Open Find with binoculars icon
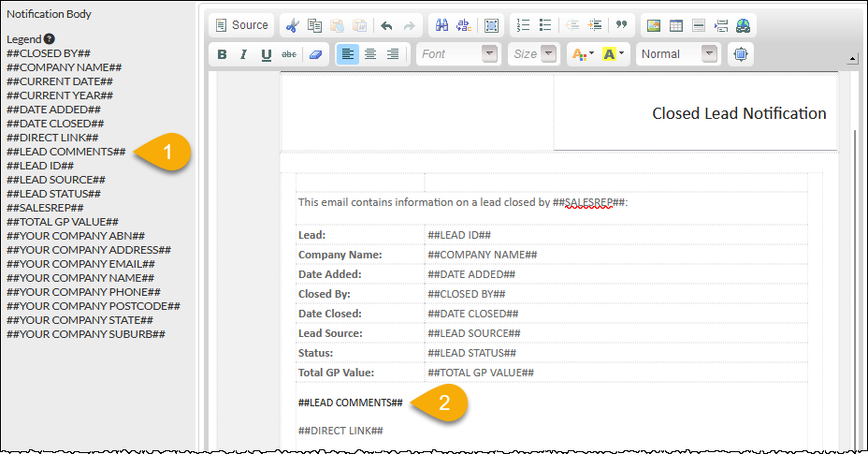This screenshot has height=454, width=868. [441, 25]
